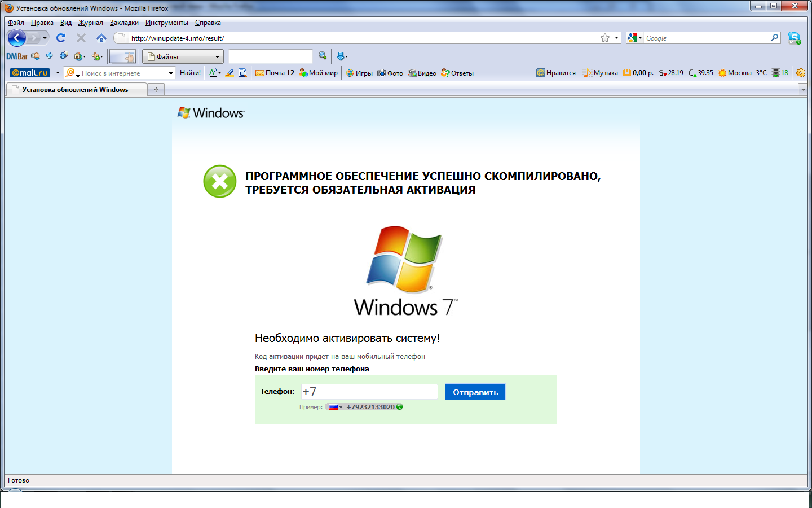Open the Google search engine dropdown

tap(634, 38)
